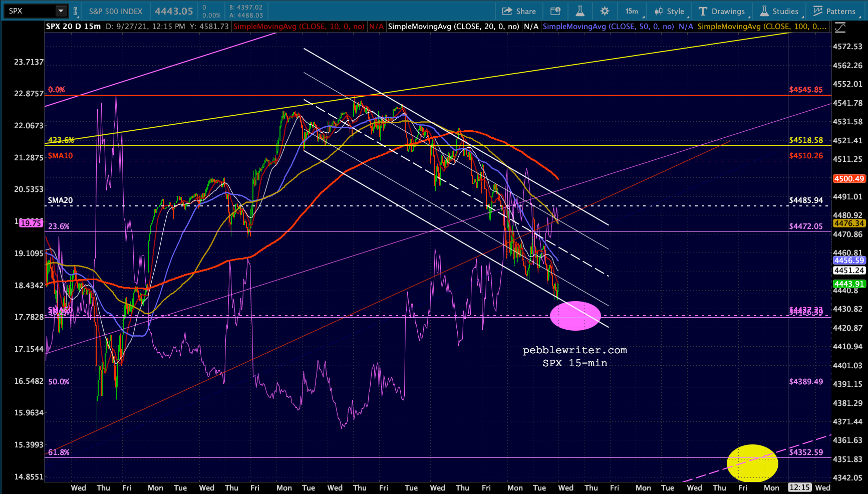Click the 423.6% Fibonacci level label
The height and width of the screenshot is (494, 868).
61,140
